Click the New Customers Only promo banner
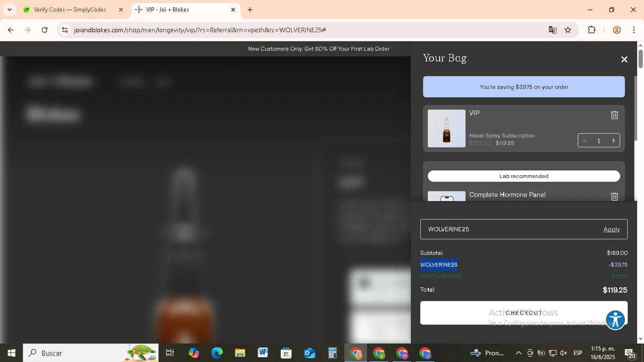The width and height of the screenshot is (644, 362). [319, 49]
